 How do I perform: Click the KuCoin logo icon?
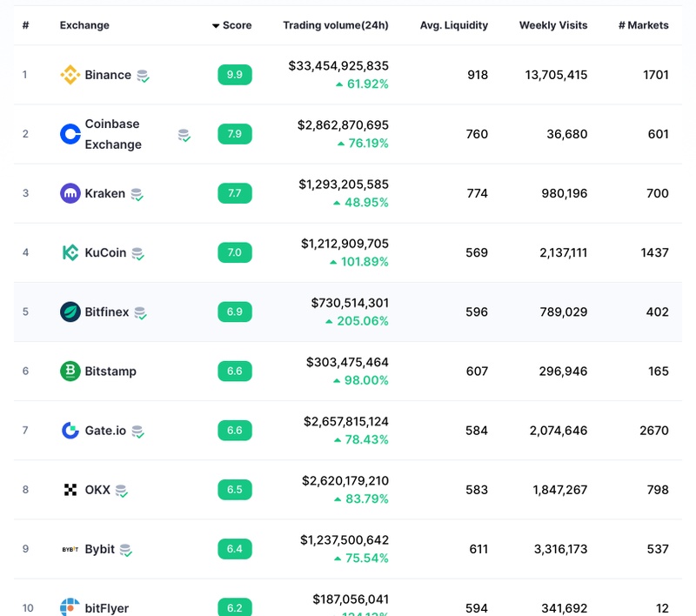tap(70, 252)
